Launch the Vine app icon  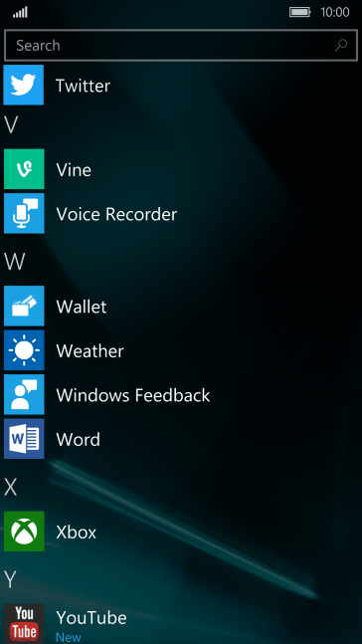[x=24, y=169]
